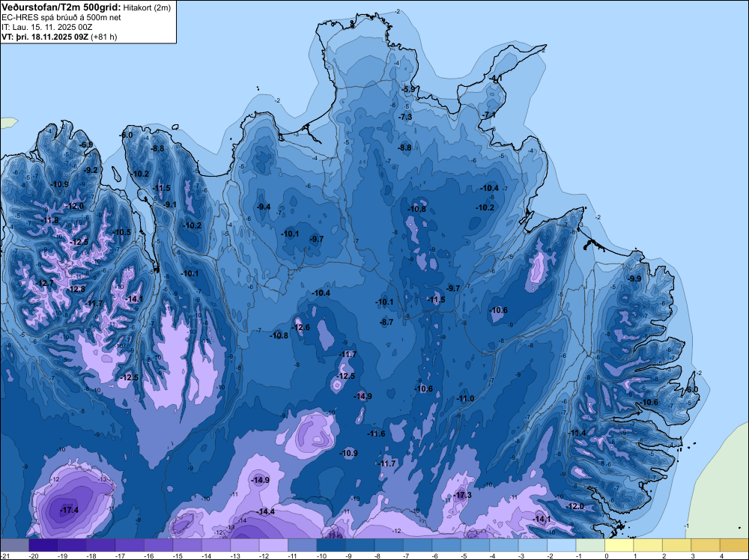Select legend color swatch labeled -4
This screenshot has width=749, height=560.
pyautogui.click(x=504, y=545)
